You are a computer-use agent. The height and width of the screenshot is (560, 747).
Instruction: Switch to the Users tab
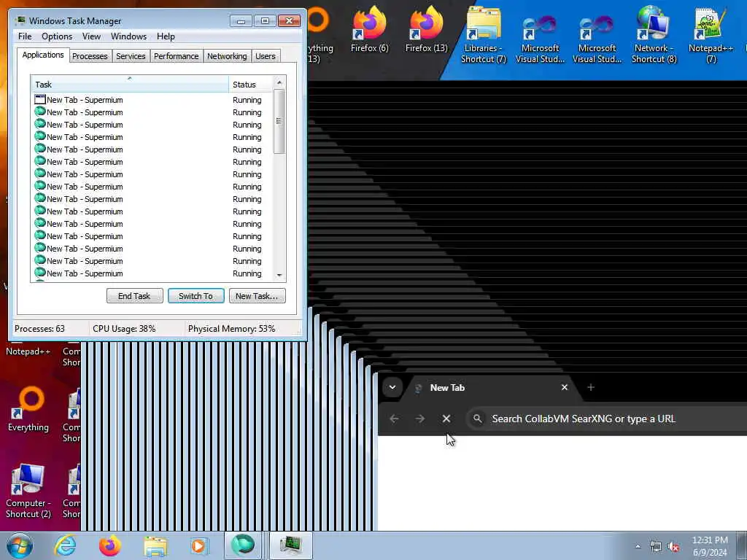[266, 56]
